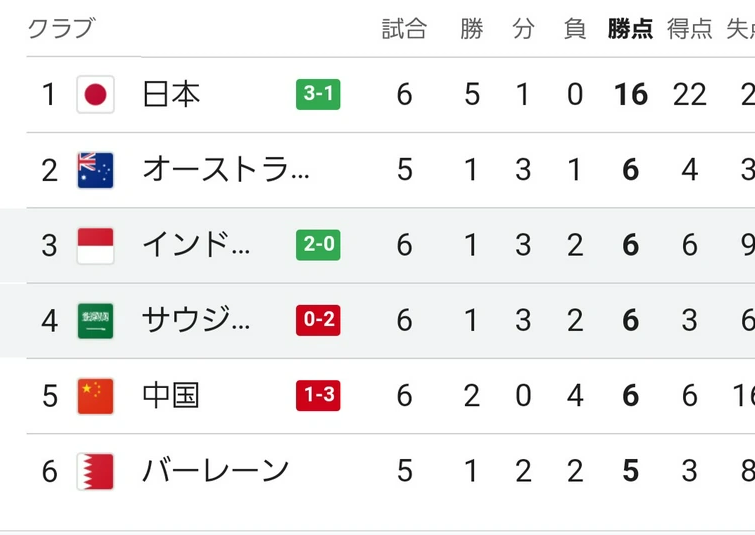This screenshot has height=535, width=755.
Task: Click the 得点 column header
Action: point(689,30)
